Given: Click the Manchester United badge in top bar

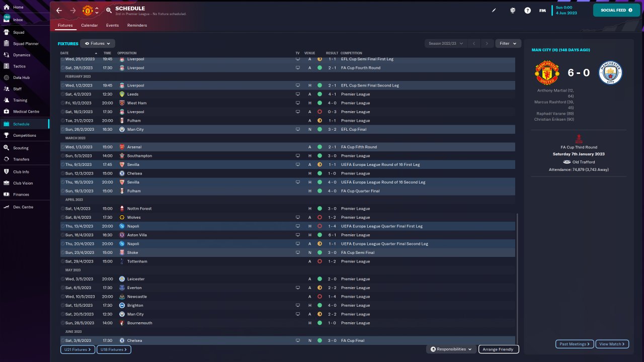Looking at the screenshot, I should tap(88, 11).
